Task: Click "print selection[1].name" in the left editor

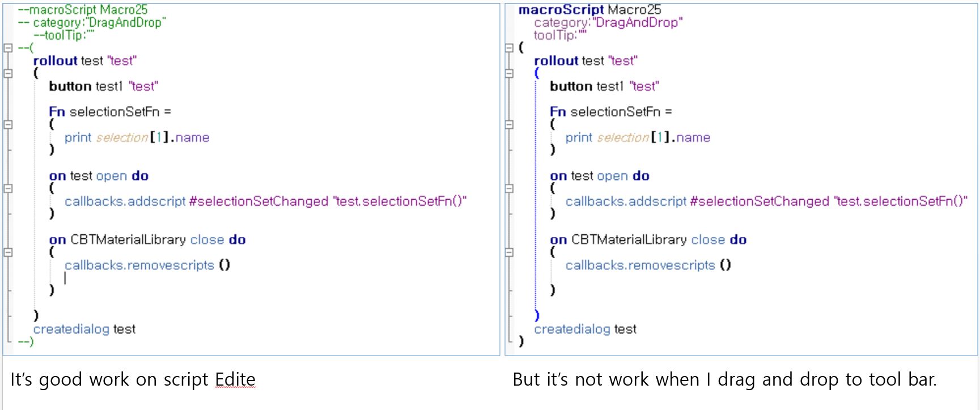Action: 137,137
